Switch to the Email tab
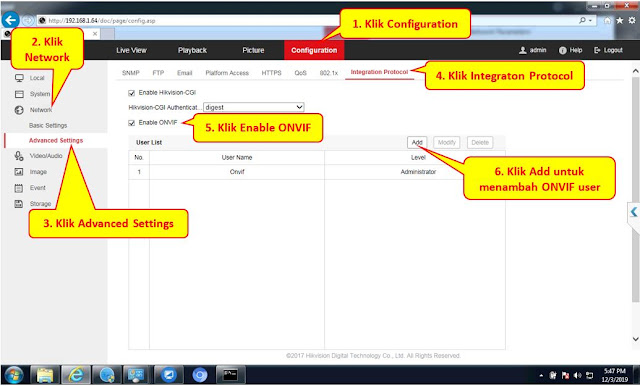The width and height of the screenshot is (640, 386). (184, 73)
